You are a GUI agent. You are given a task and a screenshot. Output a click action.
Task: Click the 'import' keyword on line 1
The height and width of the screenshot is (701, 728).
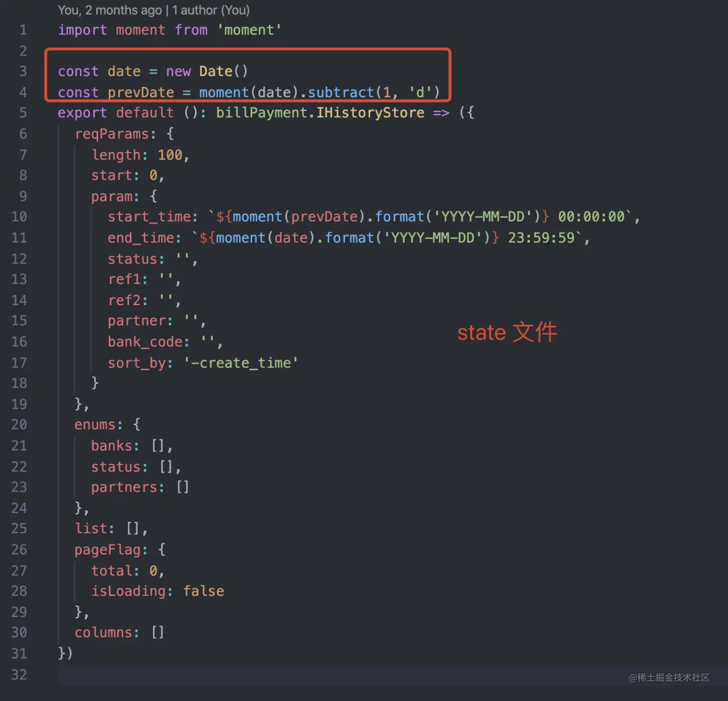(x=83, y=30)
